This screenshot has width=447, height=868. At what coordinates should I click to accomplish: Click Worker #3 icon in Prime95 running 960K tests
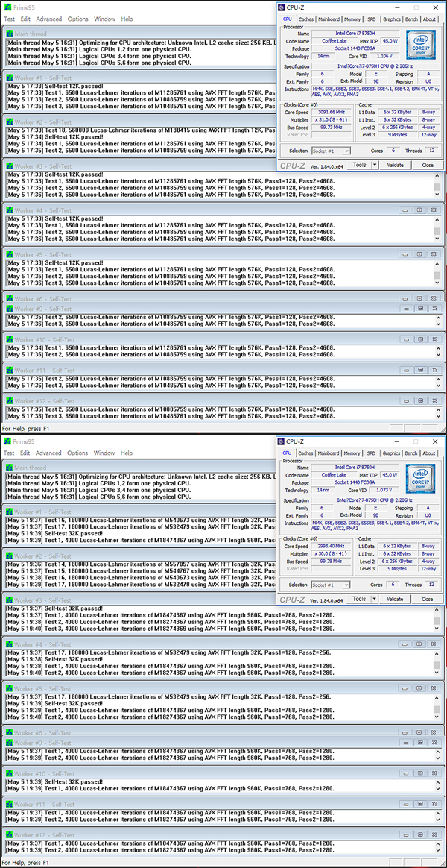[9, 600]
